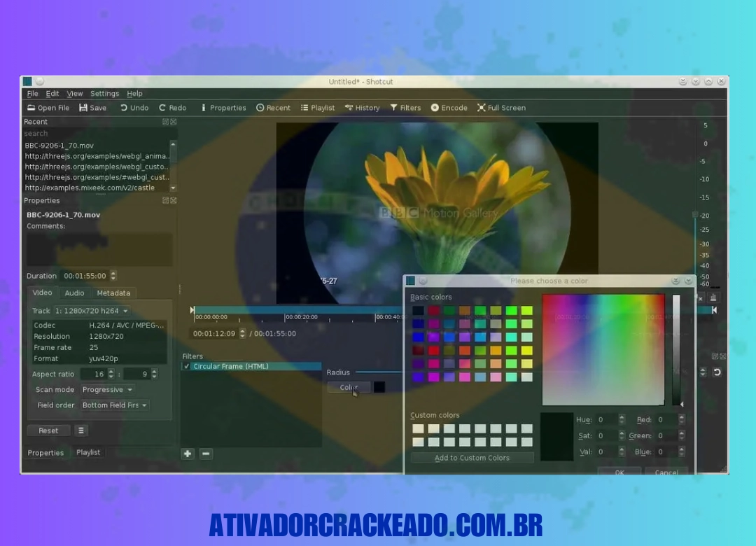Open the File menu
The height and width of the screenshot is (546, 756).
32,94
